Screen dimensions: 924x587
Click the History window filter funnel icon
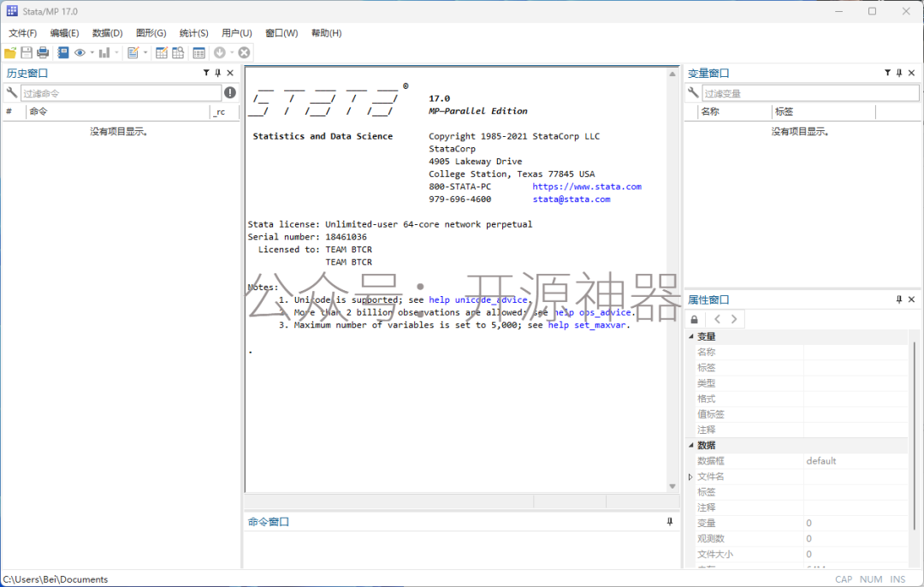click(206, 73)
